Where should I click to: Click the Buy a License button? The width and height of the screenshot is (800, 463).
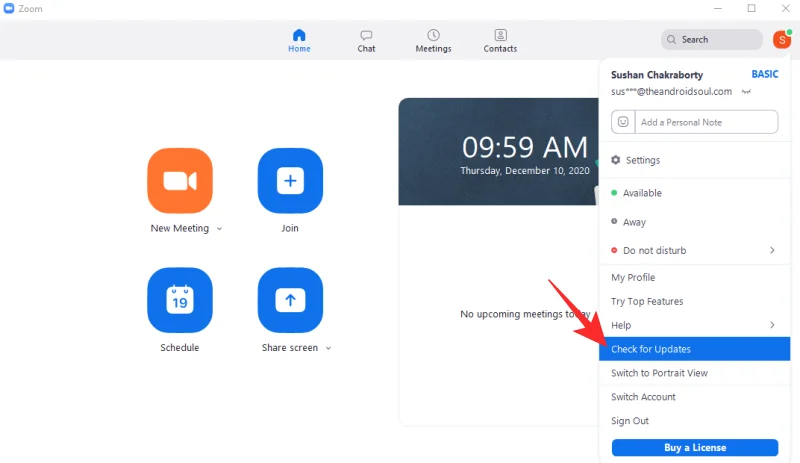pyautogui.click(x=694, y=447)
